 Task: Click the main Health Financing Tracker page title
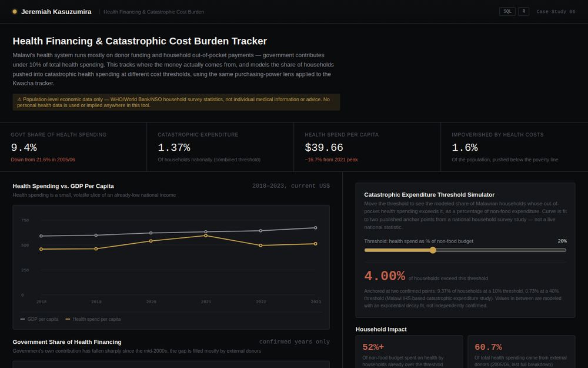(140, 41)
